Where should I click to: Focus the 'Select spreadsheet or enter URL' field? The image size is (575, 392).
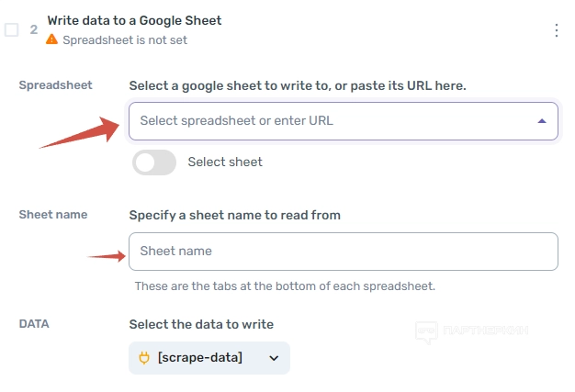tap(331, 121)
